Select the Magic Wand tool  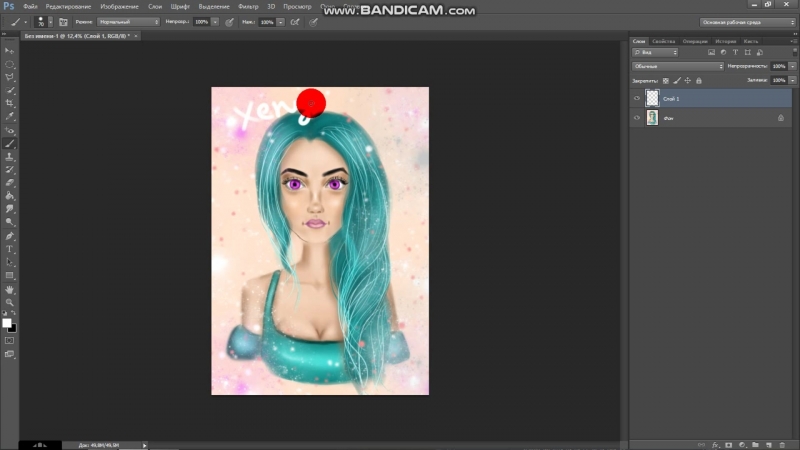(x=9, y=90)
